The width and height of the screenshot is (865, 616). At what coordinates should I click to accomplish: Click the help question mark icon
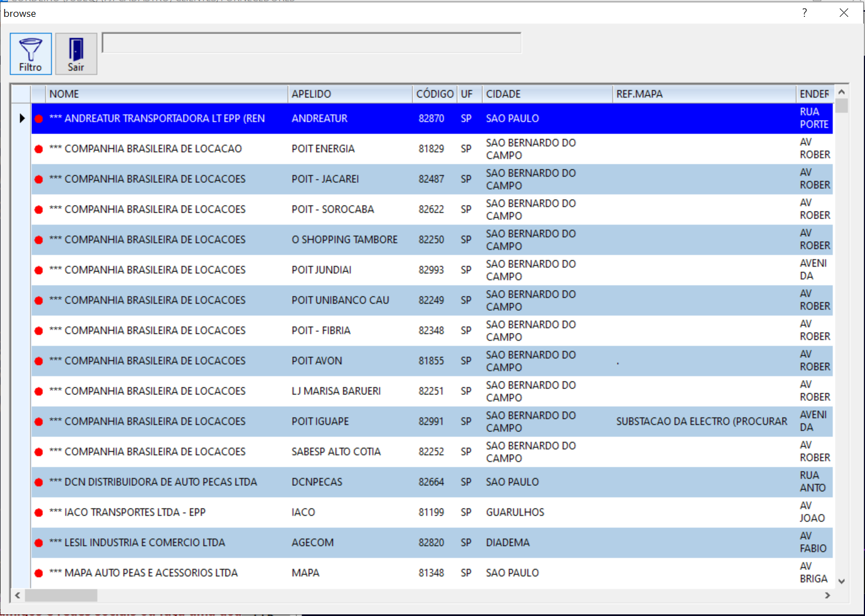click(804, 13)
